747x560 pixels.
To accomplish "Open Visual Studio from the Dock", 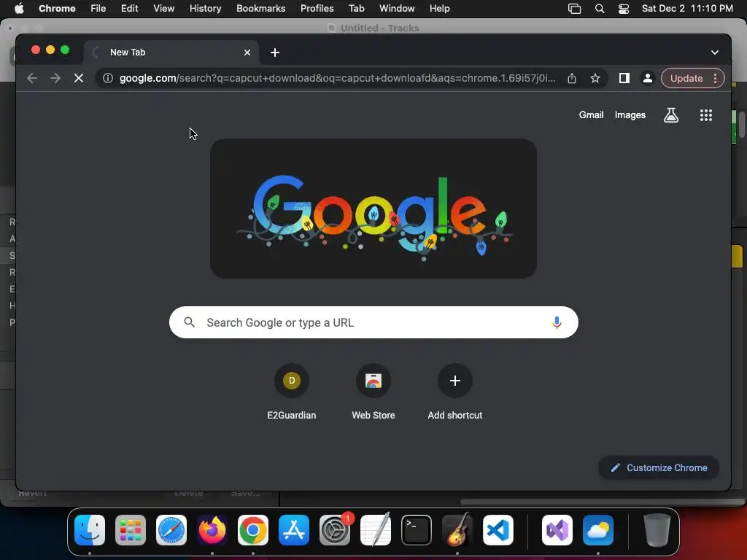I will click(x=557, y=530).
